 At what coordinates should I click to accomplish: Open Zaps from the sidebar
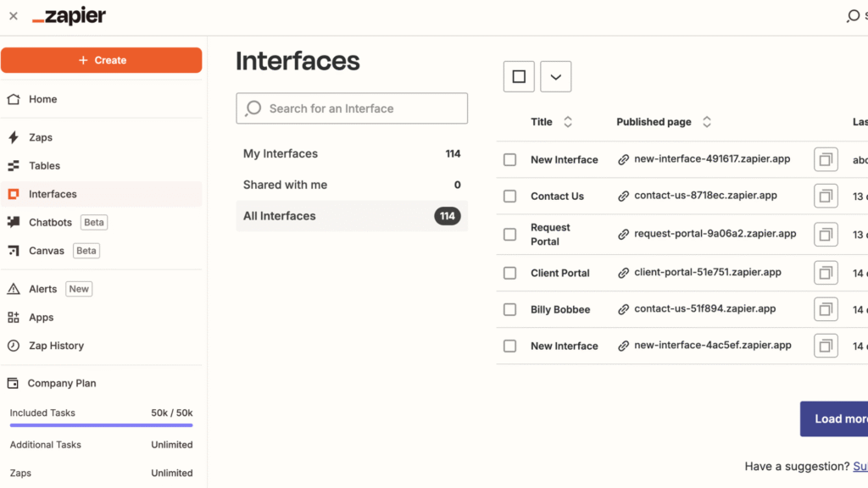point(102,137)
